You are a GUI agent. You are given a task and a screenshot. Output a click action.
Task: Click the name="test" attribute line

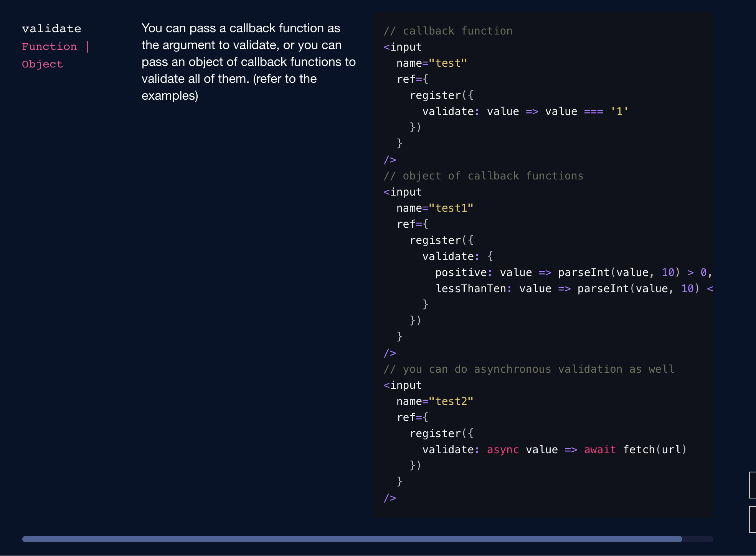point(431,63)
